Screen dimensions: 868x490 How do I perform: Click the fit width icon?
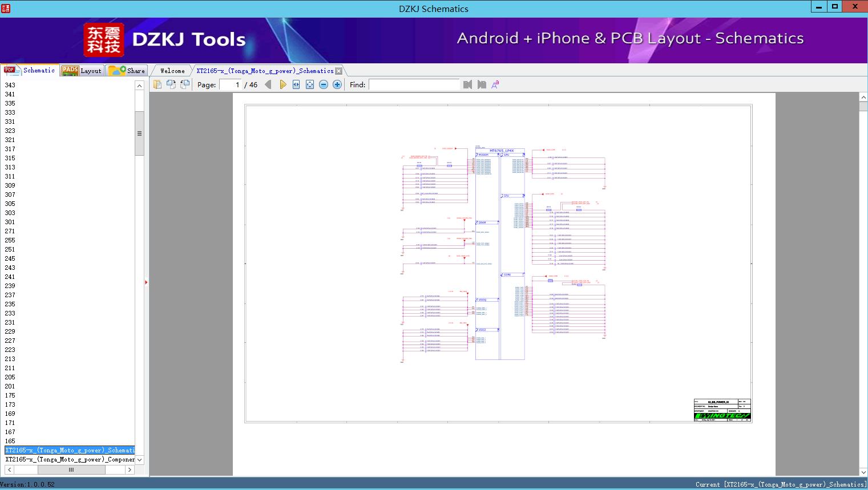tap(296, 84)
